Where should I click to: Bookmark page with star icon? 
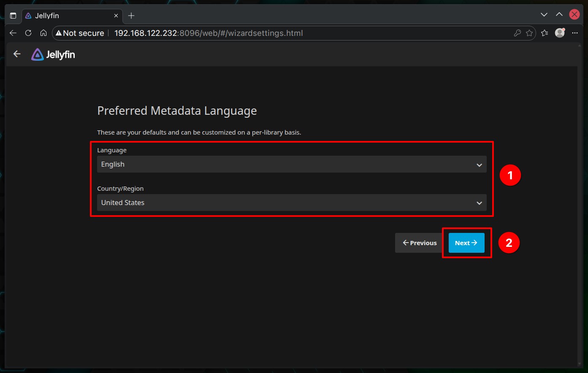pyautogui.click(x=529, y=33)
